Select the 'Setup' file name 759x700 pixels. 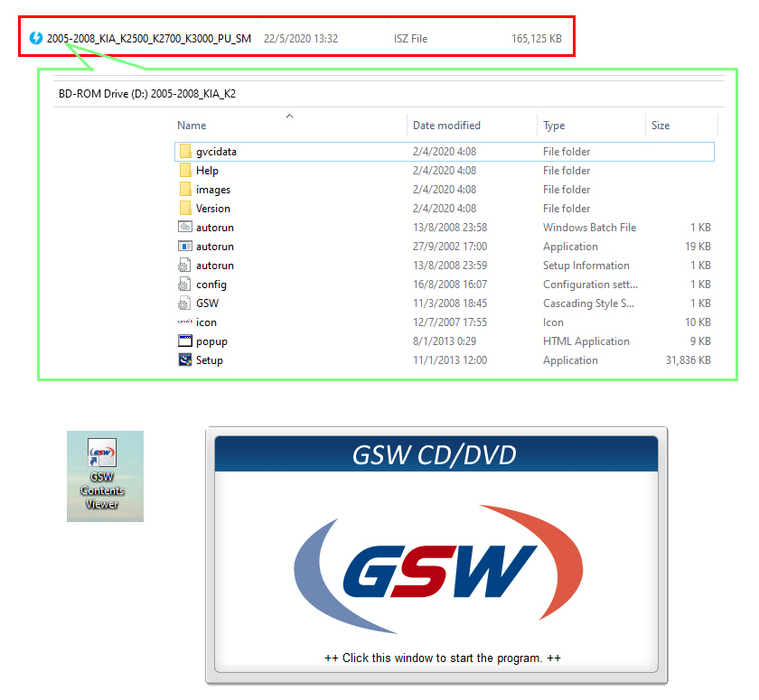click(x=209, y=360)
